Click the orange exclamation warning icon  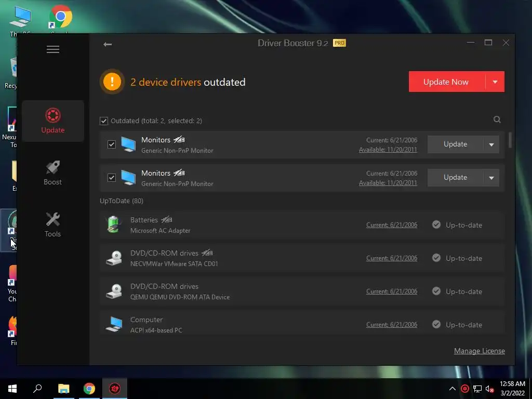click(x=112, y=82)
